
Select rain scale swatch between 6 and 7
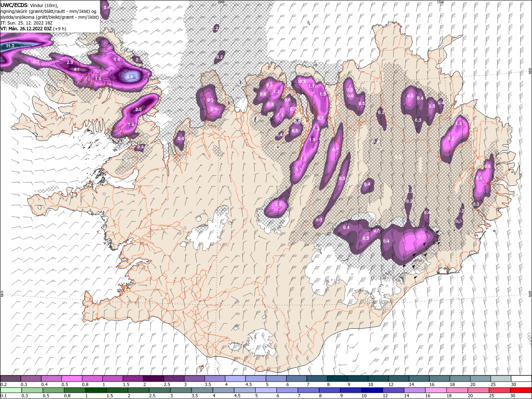pos(287,390)
